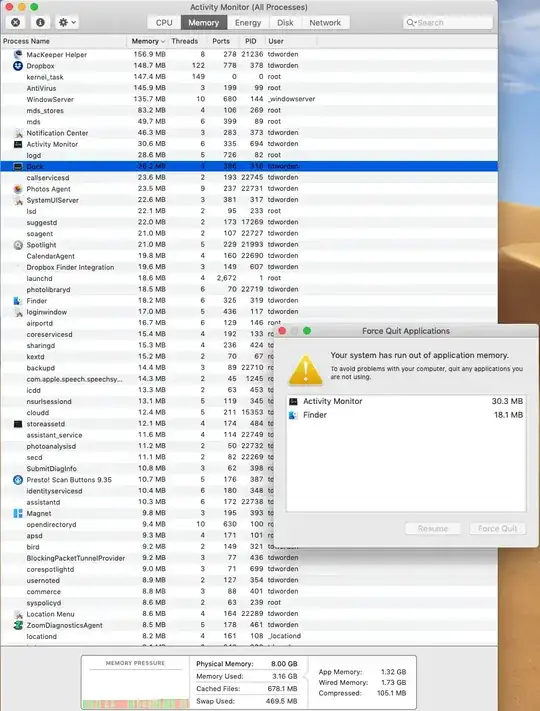This screenshot has width=540, height=711.
Task: Select the callservicesd process row
Action: click(x=249, y=178)
